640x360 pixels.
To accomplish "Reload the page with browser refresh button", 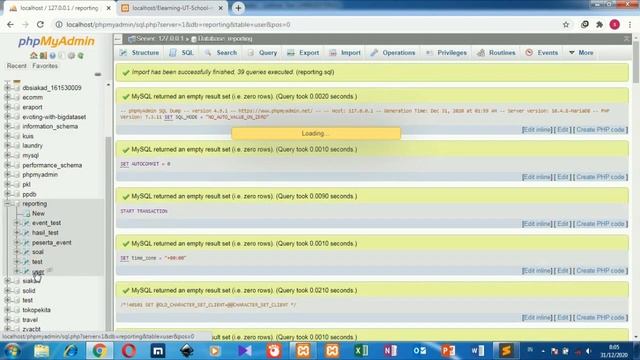I will tap(40, 24).
